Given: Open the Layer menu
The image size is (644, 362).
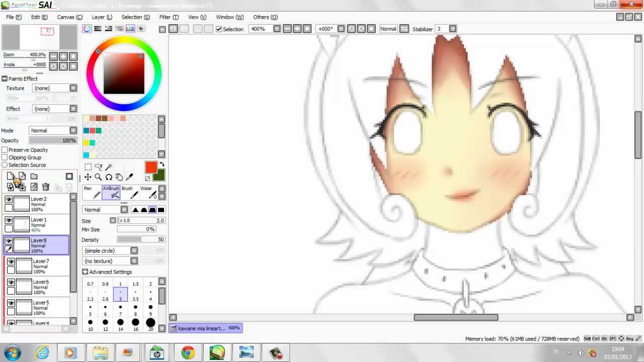Looking at the screenshot, I should pos(102,17).
